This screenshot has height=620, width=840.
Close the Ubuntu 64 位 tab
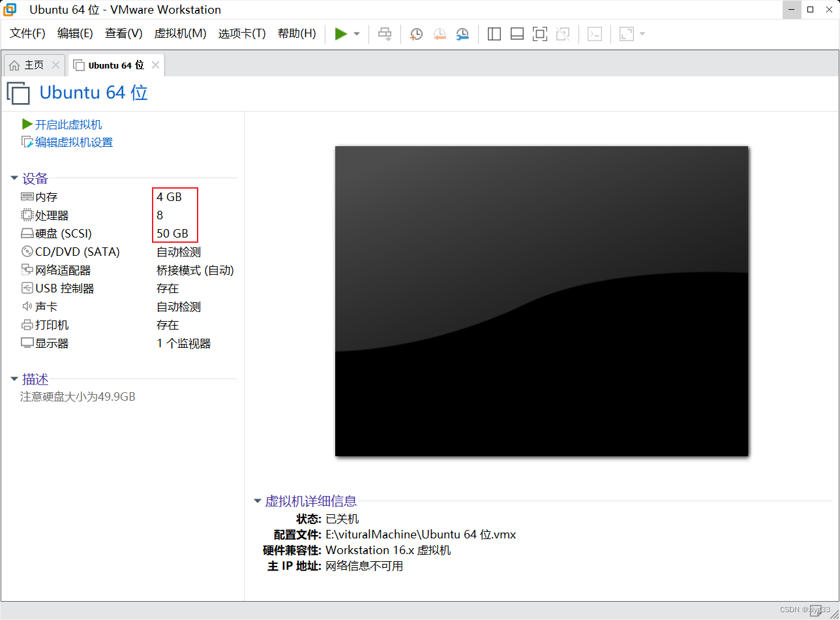point(155,65)
